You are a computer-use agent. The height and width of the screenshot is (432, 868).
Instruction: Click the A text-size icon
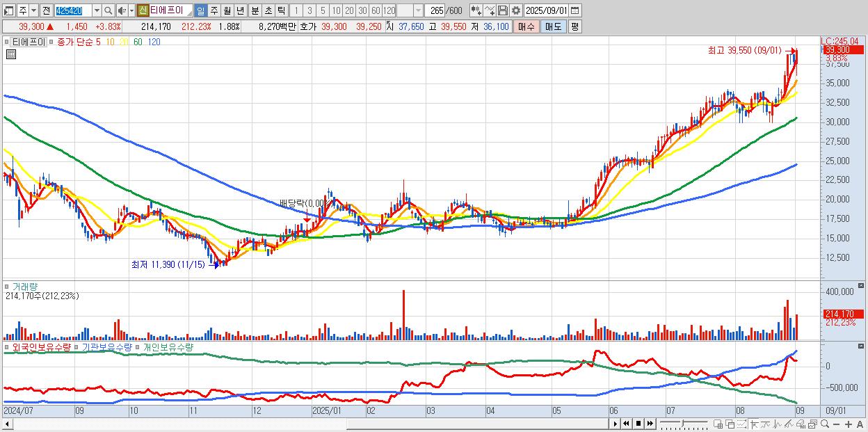[860, 424]
